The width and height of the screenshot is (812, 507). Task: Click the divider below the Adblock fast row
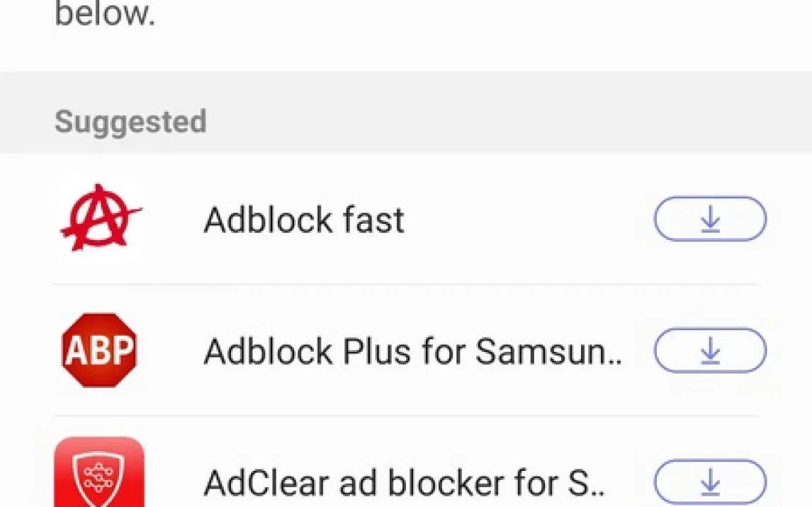tap(405, 285)
